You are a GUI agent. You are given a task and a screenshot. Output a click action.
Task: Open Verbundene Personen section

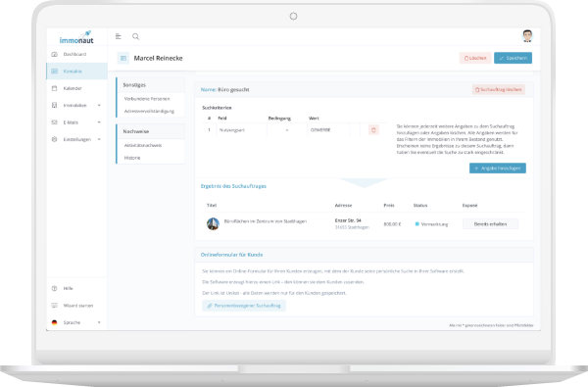point(147,99)
